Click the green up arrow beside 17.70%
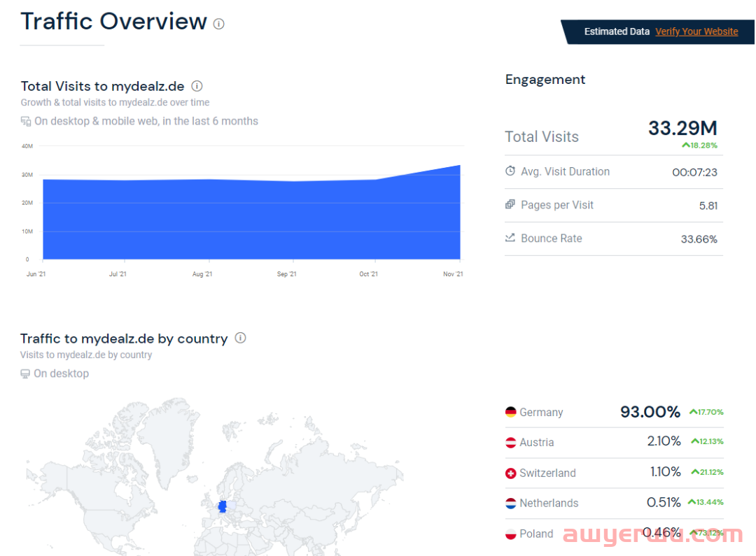Viewport: 756px width, 556px height. click(693, 412)
